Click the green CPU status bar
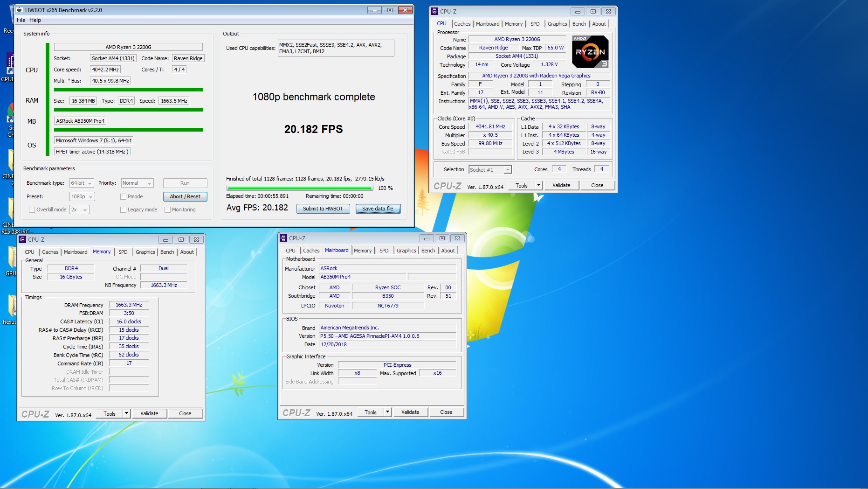The image size is (868, 489). point(129,90)
